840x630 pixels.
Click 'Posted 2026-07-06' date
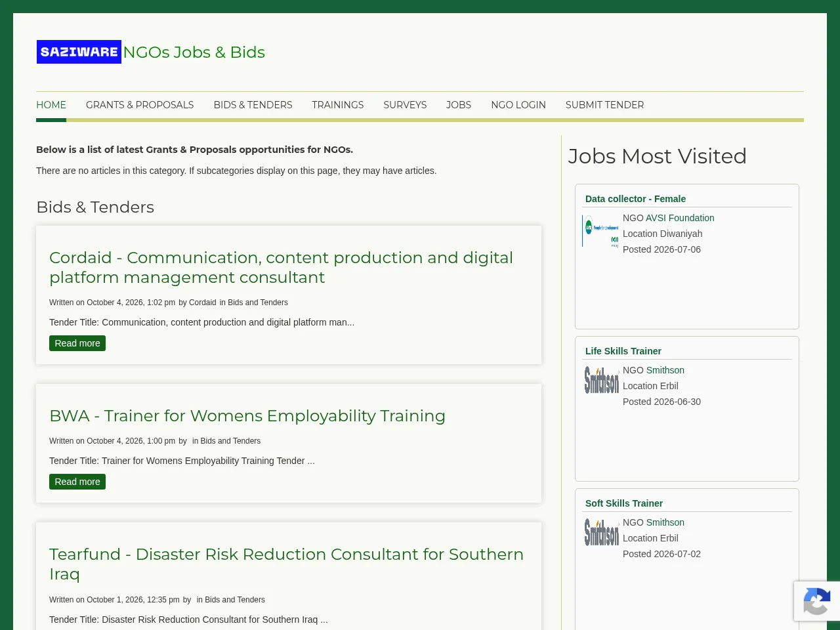[661, 249]
